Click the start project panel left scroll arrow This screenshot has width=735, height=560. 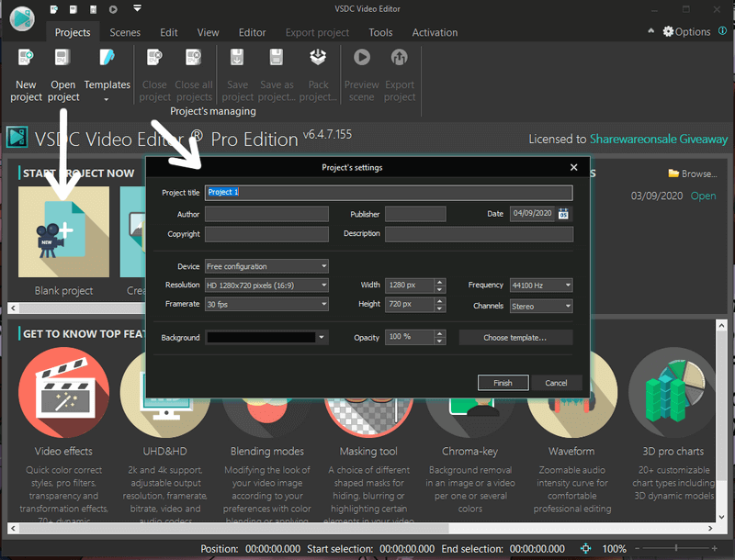point(13,308)
